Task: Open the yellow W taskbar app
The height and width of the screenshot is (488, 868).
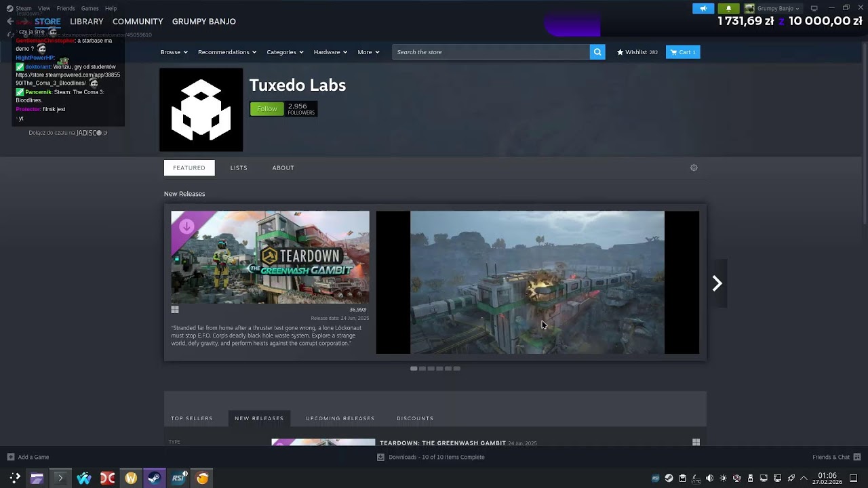Action: pos(131,478)
